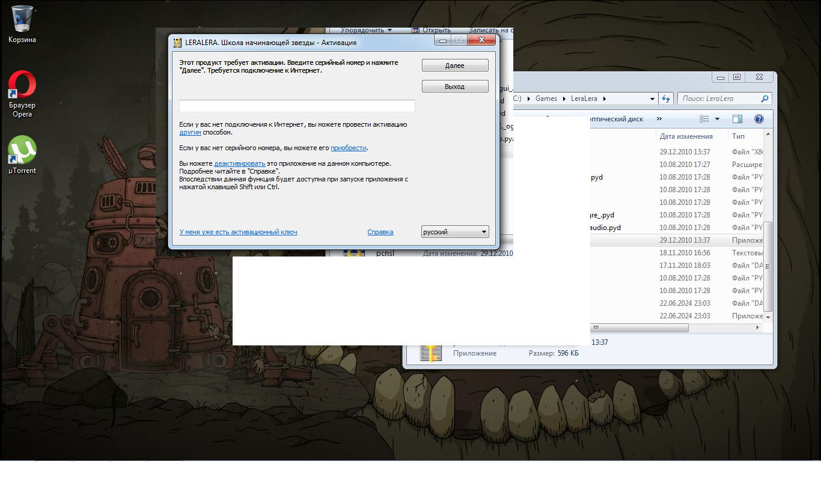
Task: Click the LERALERA activation dialog title icon
Action: pos(177,43)
